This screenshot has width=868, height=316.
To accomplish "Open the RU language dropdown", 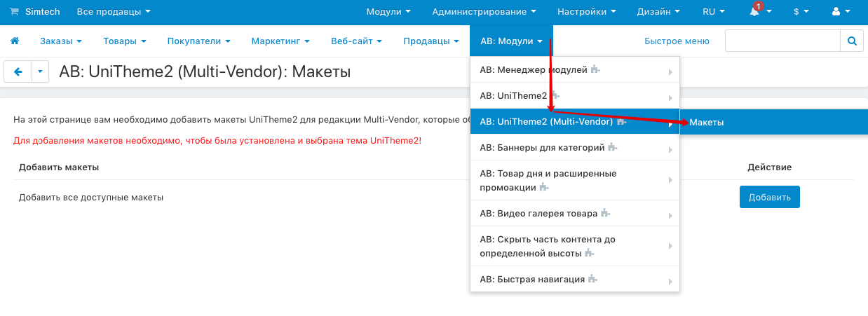I will [x=714, y=12].
